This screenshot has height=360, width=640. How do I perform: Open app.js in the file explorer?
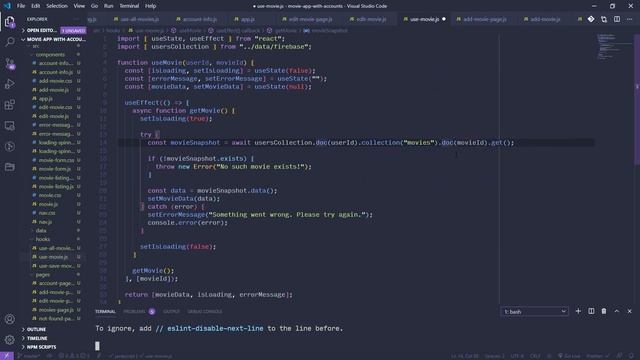pyautogui.click(x=45, y=98)
